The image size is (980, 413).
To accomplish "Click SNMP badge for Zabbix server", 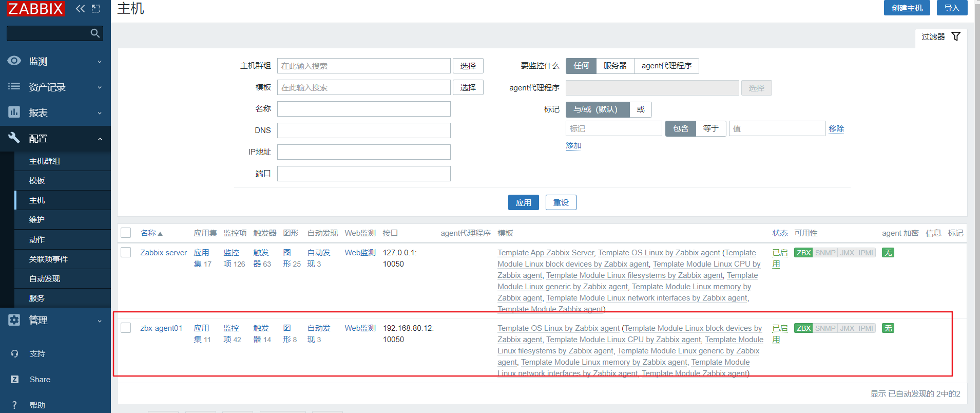I will [825, 253].
